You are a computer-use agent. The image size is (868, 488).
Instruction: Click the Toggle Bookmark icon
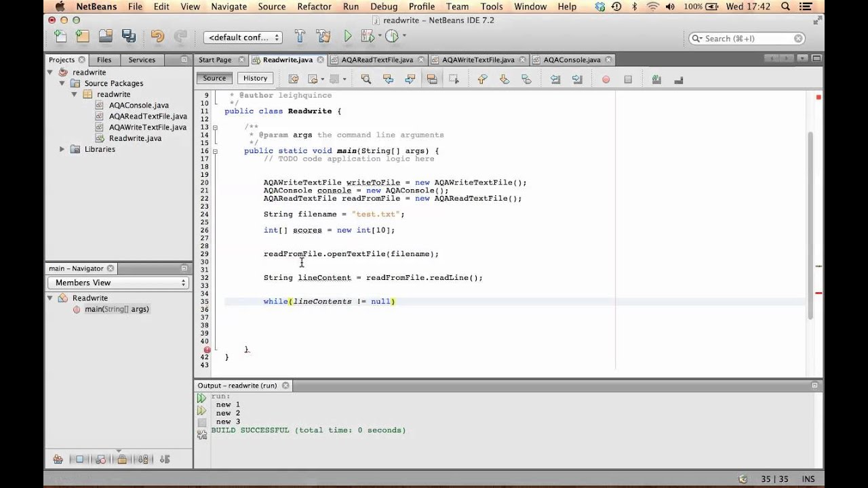click(x=526, y=79)
